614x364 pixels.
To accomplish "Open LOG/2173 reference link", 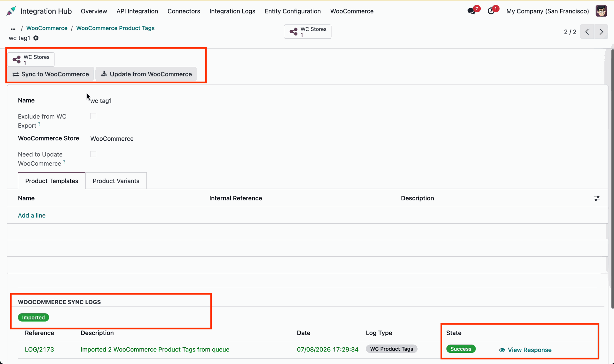I will 39,349.
